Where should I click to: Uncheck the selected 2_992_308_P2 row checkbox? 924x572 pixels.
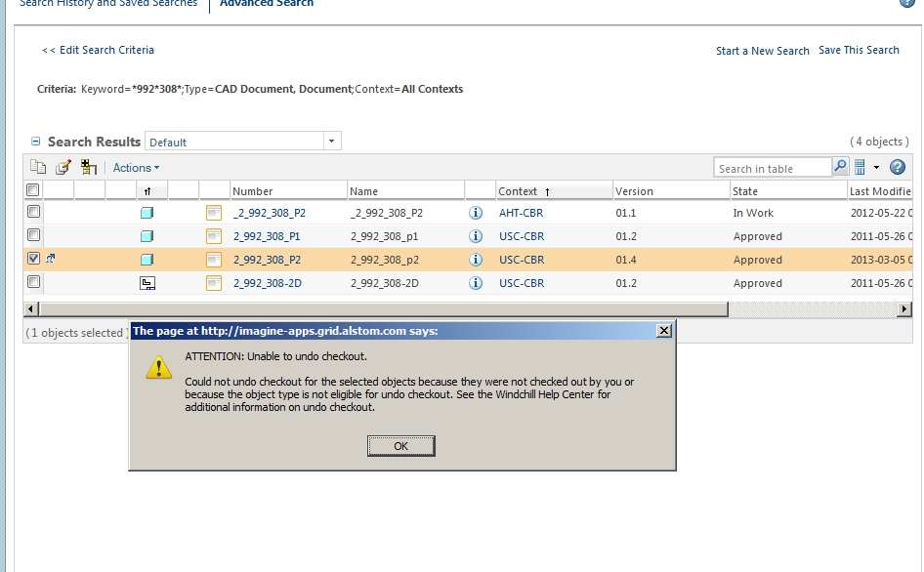[33, 259]
